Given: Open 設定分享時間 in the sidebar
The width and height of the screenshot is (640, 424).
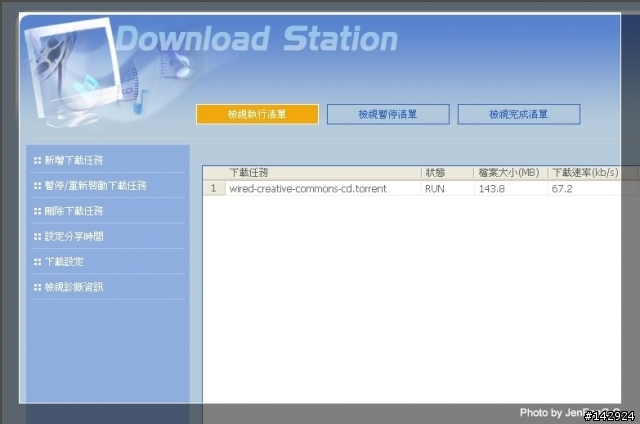Looking at the screenshot, I should pyautogui.click(x=73, y=236).
